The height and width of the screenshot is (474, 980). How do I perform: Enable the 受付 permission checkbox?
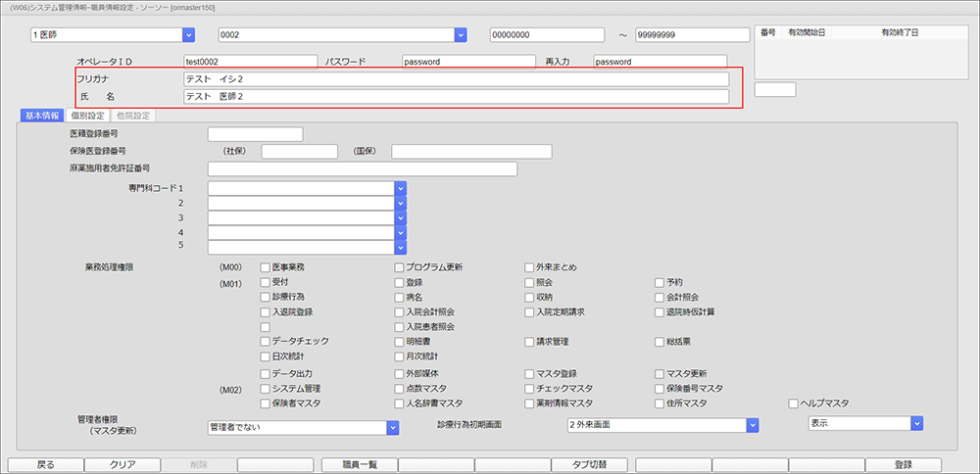pyautogui.click(x=265, y=282)
